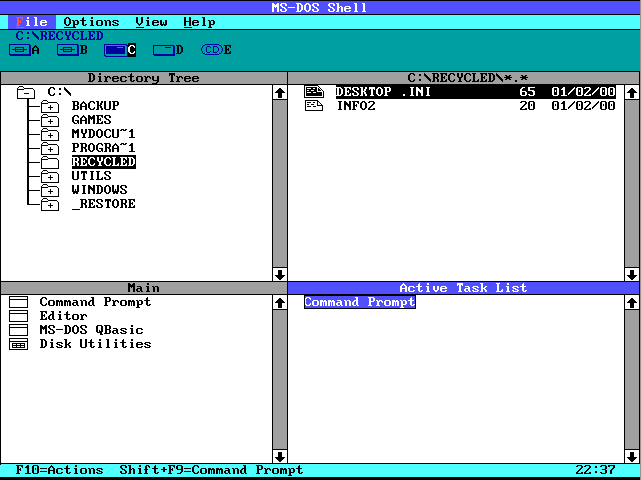This screenshot has height=480, width=642.
Task: Select the MYDOCU~1 directory name
Action: (x=103, y=134)
